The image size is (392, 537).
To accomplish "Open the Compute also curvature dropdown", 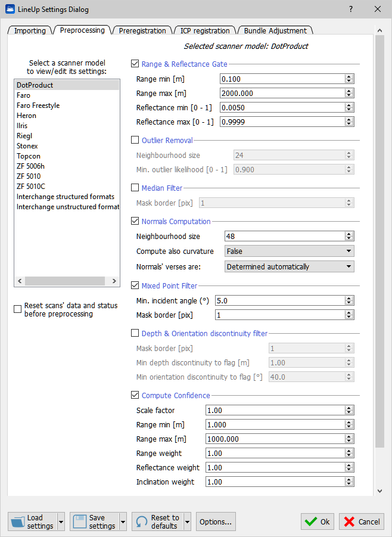I will [289, 252].
